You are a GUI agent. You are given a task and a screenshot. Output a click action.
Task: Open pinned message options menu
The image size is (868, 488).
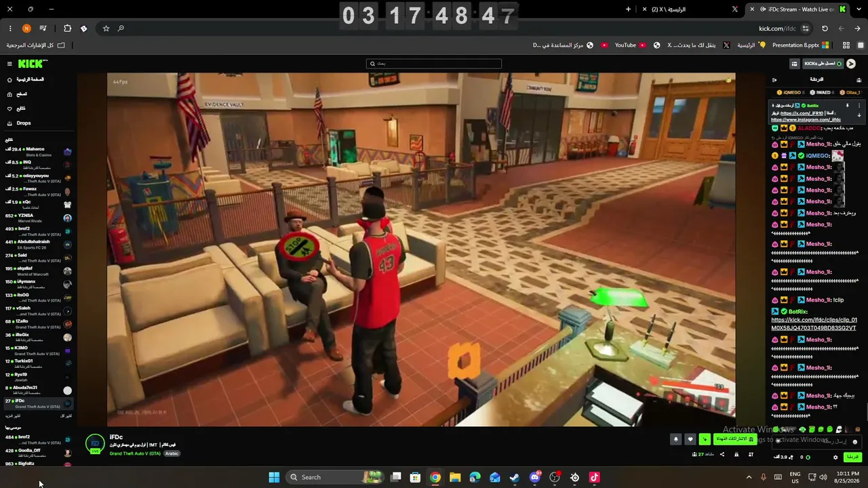pos(859,106)
